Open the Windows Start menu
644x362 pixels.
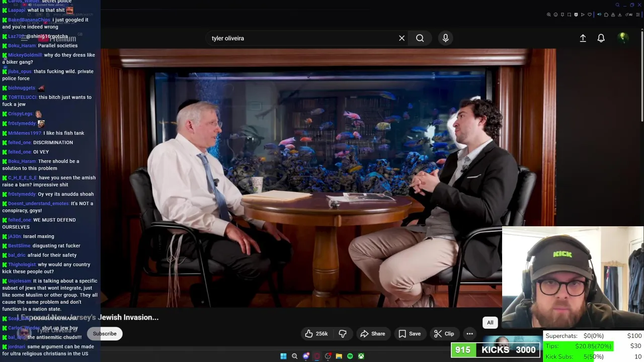[283, 356]
